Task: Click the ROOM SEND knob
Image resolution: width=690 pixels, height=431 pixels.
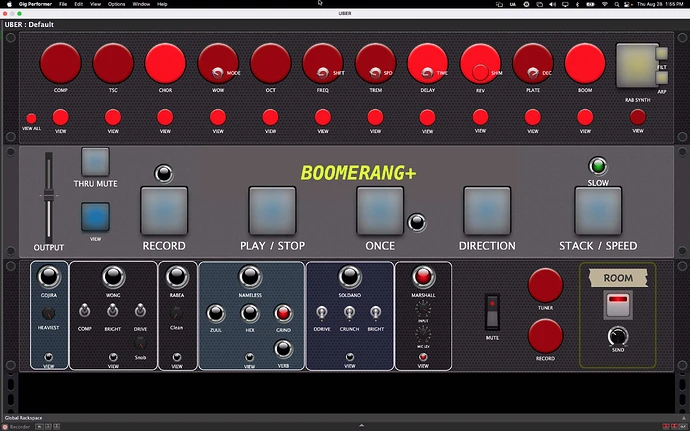Action: [x=617, y=334]
